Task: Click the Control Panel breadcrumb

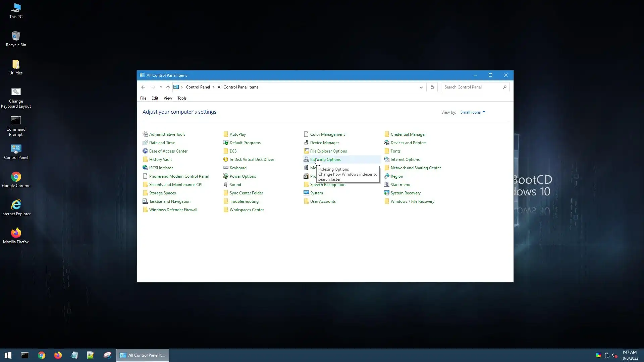Action: pyautogui.click(x=198, y=87)
